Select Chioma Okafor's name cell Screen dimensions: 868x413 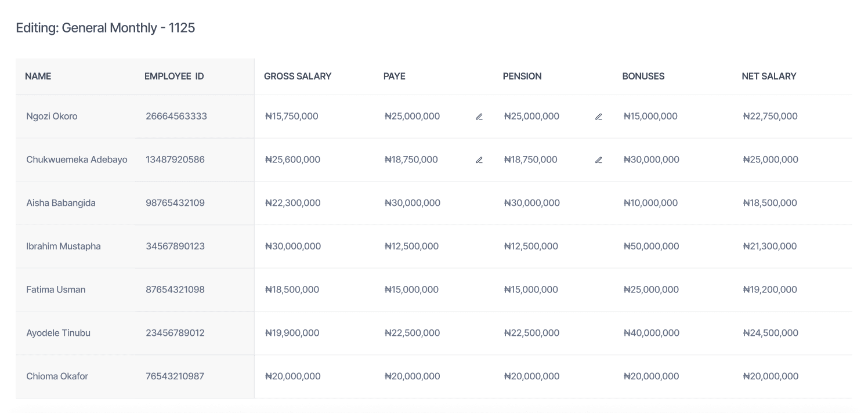coord(57,376)
